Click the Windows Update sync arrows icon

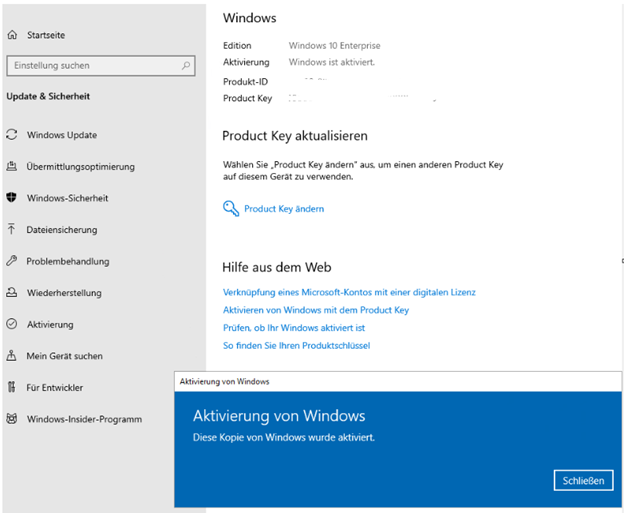[x=12, y=135]
